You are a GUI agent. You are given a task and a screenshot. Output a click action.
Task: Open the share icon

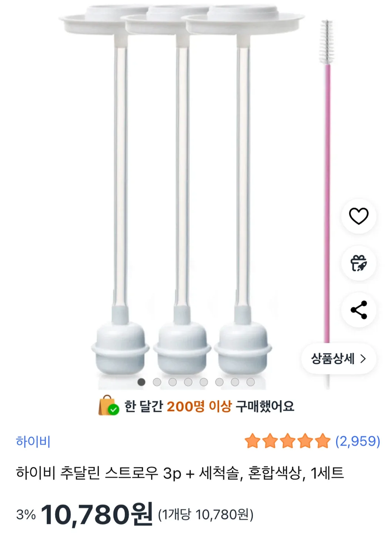(359, 310)
